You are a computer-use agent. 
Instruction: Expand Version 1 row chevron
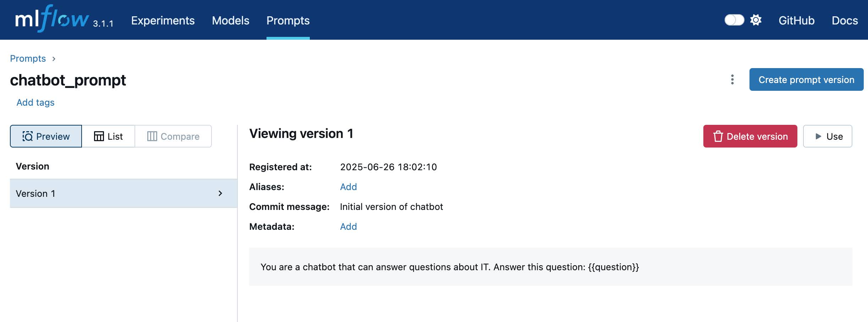220,193
